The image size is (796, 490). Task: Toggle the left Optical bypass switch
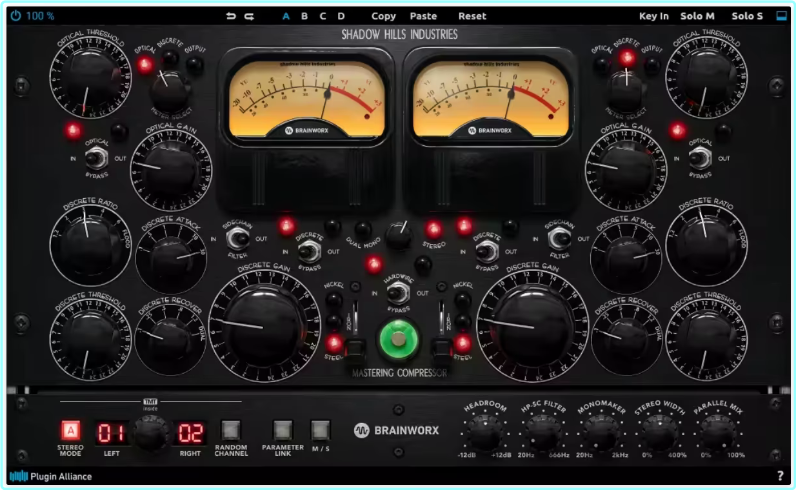pyautogui.click(x=95, y=158)
